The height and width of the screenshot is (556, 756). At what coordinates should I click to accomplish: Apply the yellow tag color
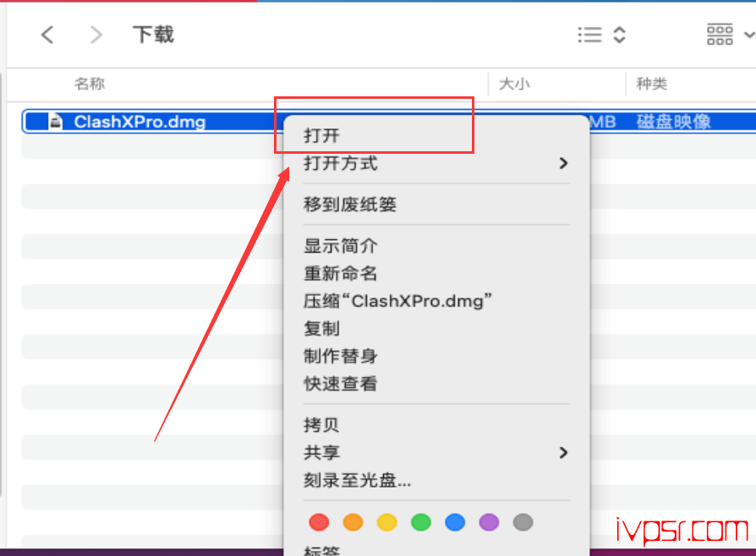[x=387, y=522]
